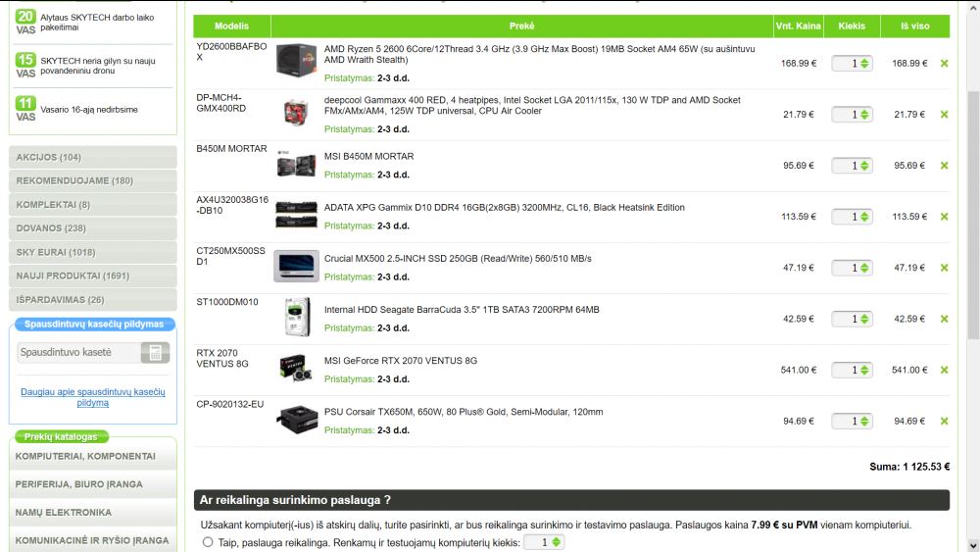Open PERIFERIJA, BIURO ĮRANGA catalog section
This screenshot has width=980, height=552.
pyautogui.click(x=92, y=484)
